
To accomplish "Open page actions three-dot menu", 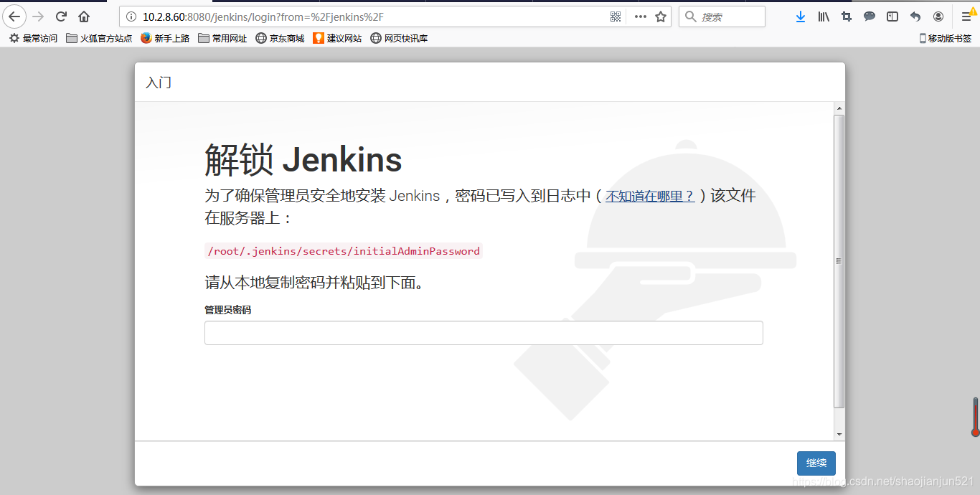I will click(641, 16).
